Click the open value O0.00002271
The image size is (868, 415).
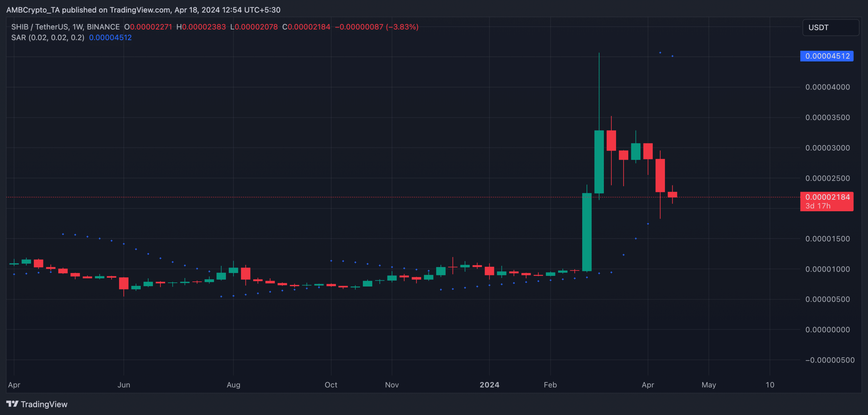[x=148, y=27]
